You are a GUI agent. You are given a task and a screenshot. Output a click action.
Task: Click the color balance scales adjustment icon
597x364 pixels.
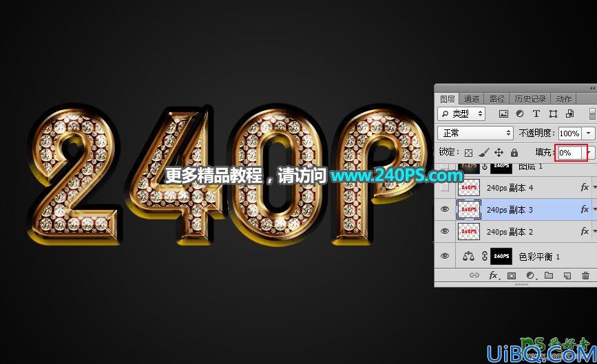coord(468,257)
